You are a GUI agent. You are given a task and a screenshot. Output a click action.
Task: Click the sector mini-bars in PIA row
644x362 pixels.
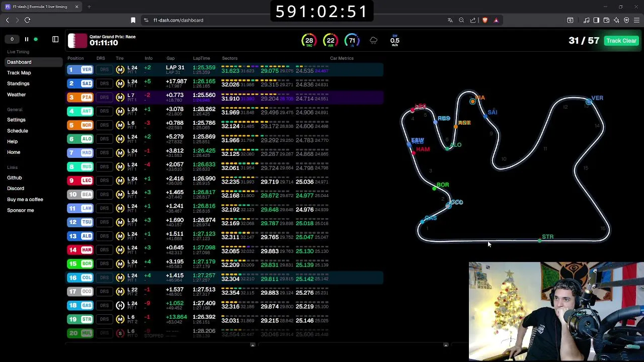[x=275, y=94]
